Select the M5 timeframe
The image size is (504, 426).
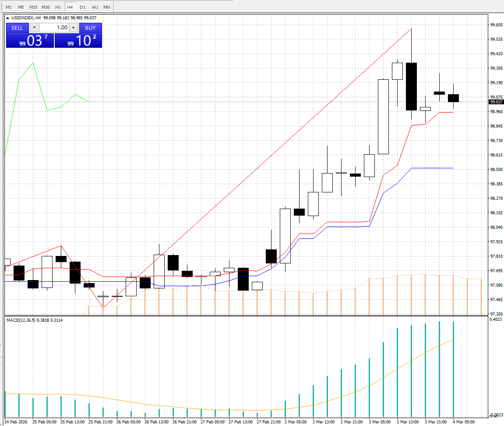[x=21, y=7]
